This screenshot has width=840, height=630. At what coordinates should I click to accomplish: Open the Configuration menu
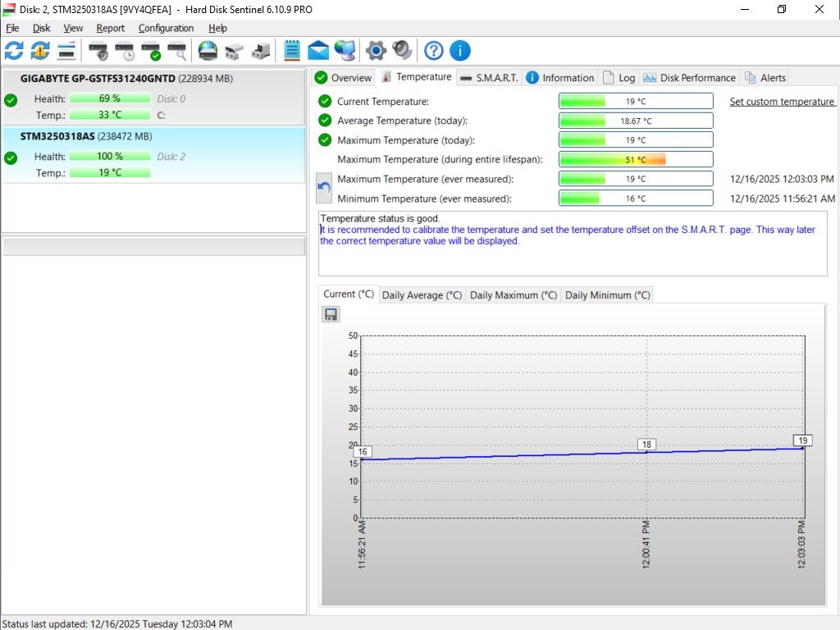[x=166, y=28]
